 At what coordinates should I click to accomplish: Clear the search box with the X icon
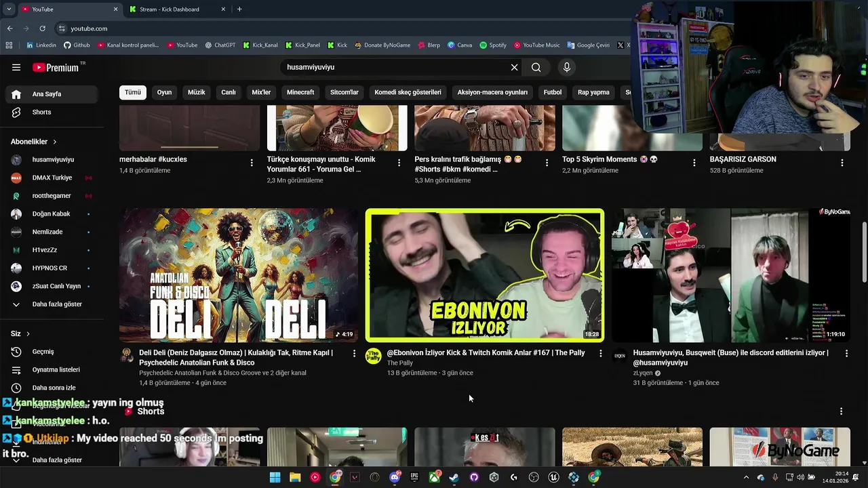pyautogui.click(x=514, y=67)
